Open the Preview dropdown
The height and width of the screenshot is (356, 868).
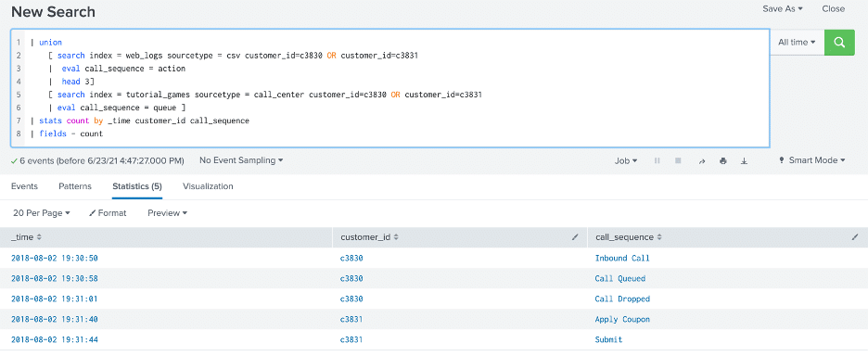point(167,213)
